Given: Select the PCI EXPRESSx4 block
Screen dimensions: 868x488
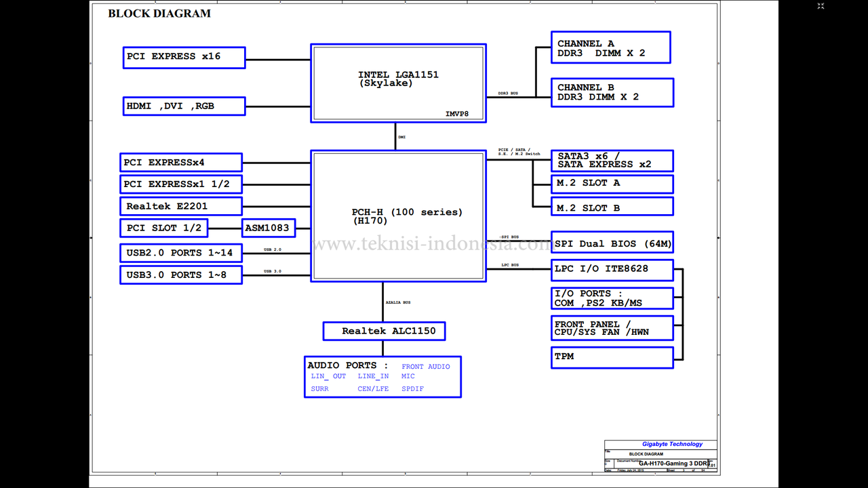Looking at the screenshot, I should point(181,163).
